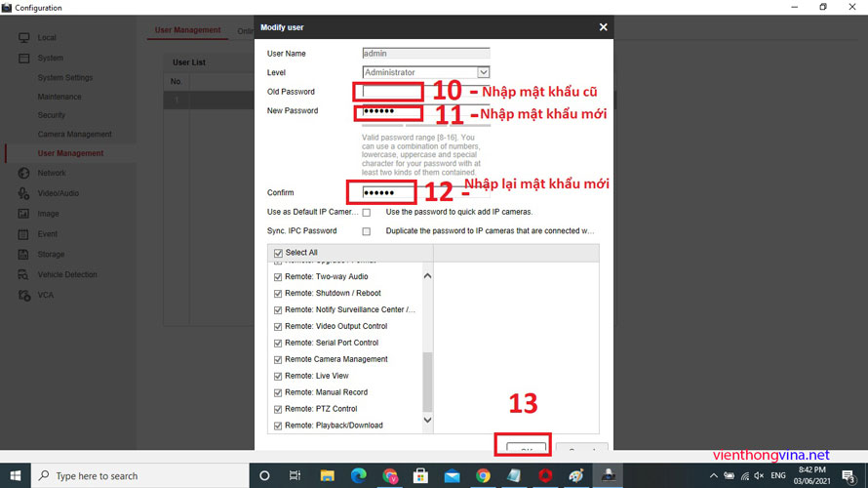868x488 pixels.
Task: Open Security in sidebar
Action: [x=52, y=115]
